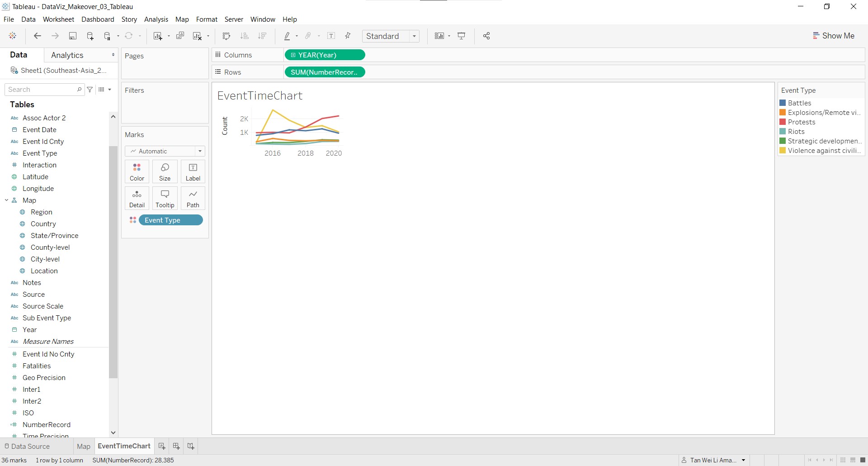This screenshot has height=466, width=868.
Task: Click the Undo back arrow in toolbar
Action: (38, 36)
